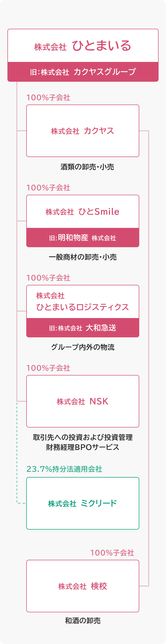Open the 株式会社ひとSmile box
The width and height of the screenshot is (166, 644).
coord(83,212)
